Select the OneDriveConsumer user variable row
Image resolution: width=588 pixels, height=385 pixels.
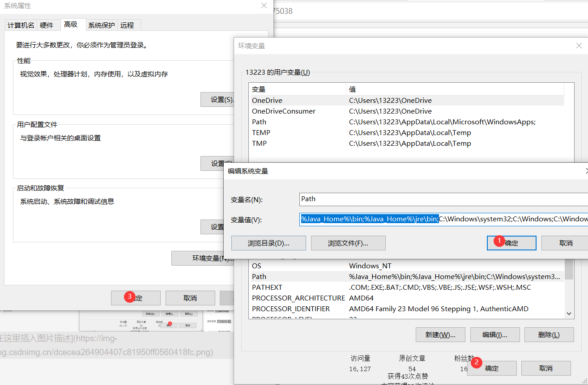tap(406, 111)
